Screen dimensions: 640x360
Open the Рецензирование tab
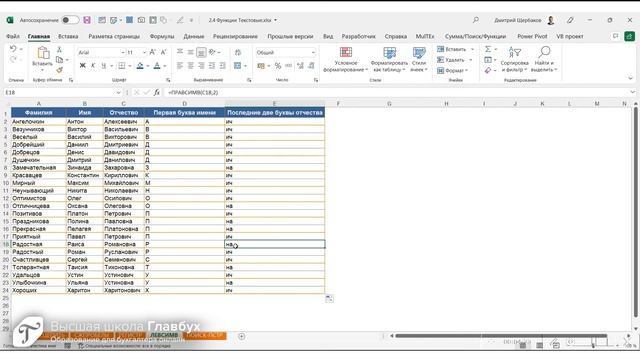click(235, 36)
